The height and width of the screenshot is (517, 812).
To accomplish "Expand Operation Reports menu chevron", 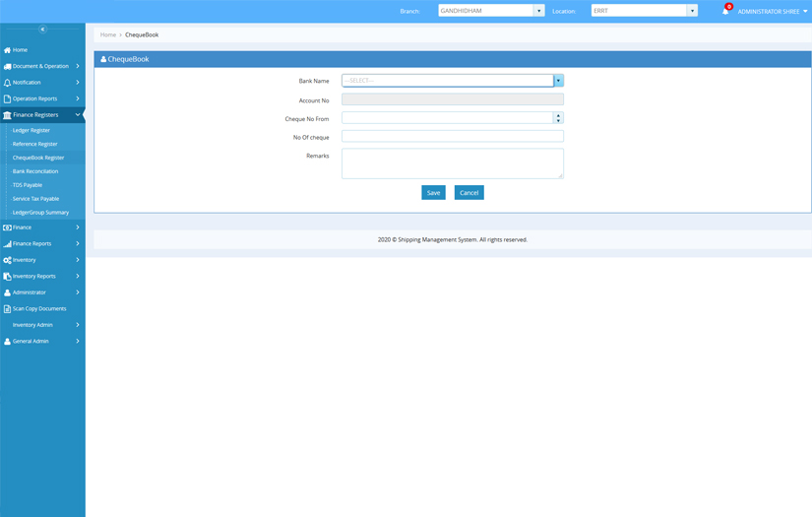I will (78, 98).
